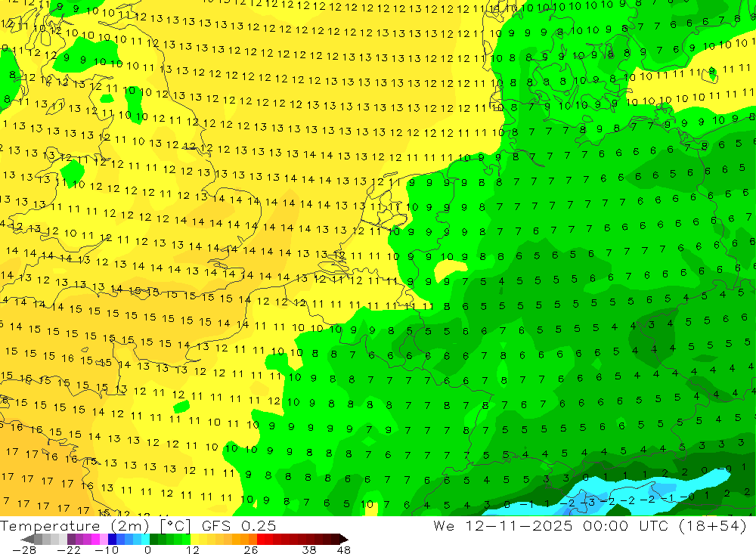Click the '00:00 UTC' time label
This screenshot has height=554, width=756.
pyautogui.click(x=626, y=526)
